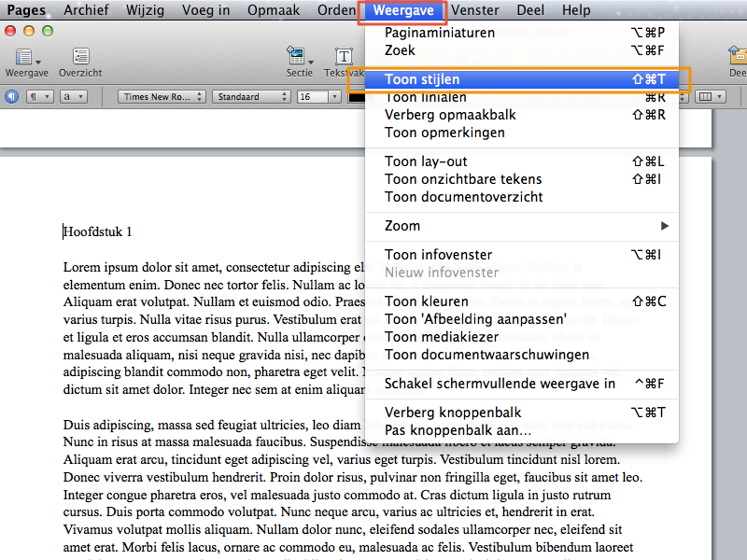Select Toon linialen menu item
This screenshot has width=747, height=560.
pyautogui.click(x=522, y=97)
